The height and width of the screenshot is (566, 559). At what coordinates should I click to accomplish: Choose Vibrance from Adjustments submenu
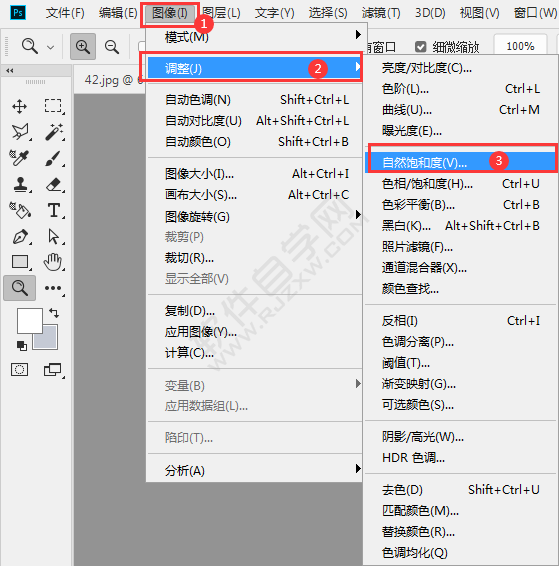tap(460, 162)
